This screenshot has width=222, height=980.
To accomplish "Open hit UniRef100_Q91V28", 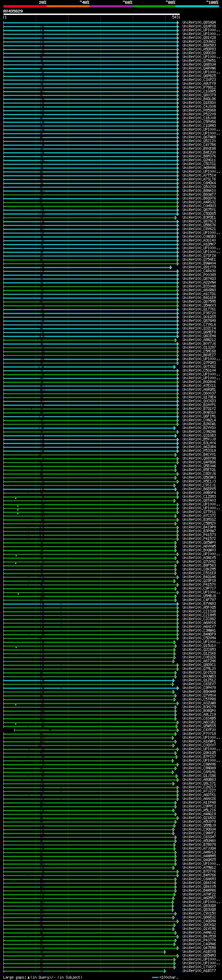I will (x=199, y=38).
